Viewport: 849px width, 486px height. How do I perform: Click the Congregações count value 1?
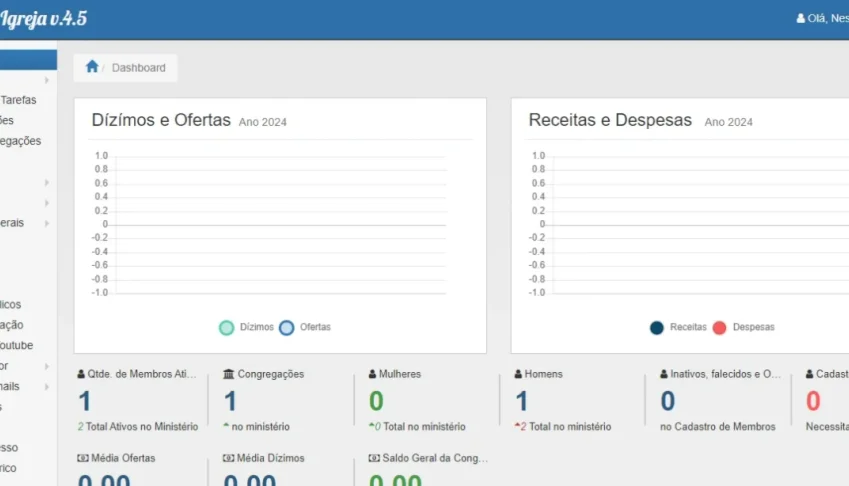tap(230, 402)
